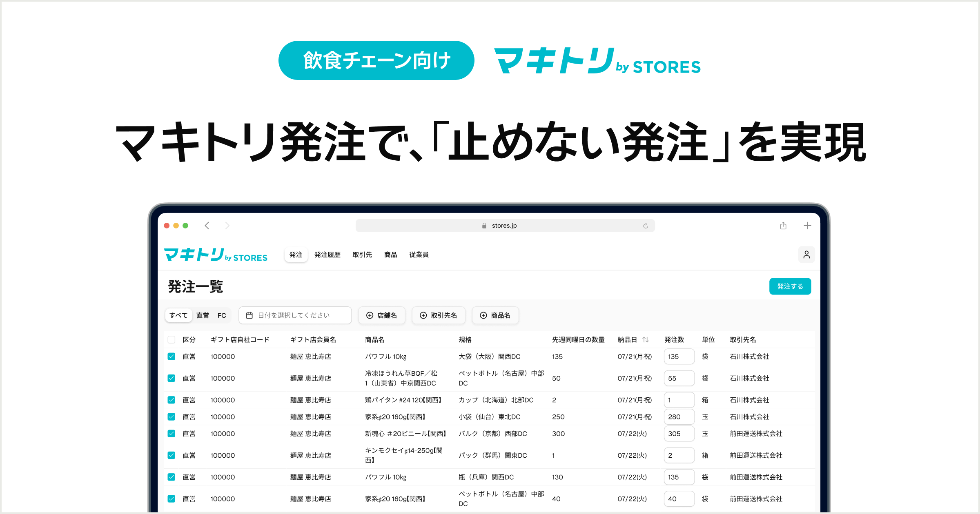Reload the page with refresh icon
Viewport: 980px width, 514px height.
pyautogui.click(x=645, y=226)
